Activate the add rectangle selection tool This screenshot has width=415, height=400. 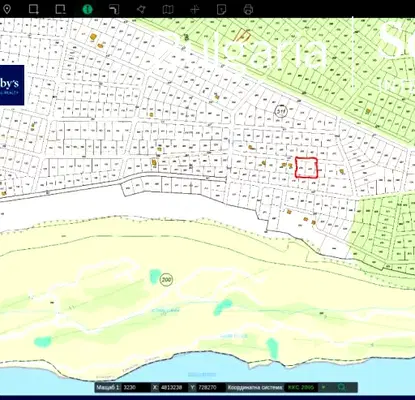point(34,9)
